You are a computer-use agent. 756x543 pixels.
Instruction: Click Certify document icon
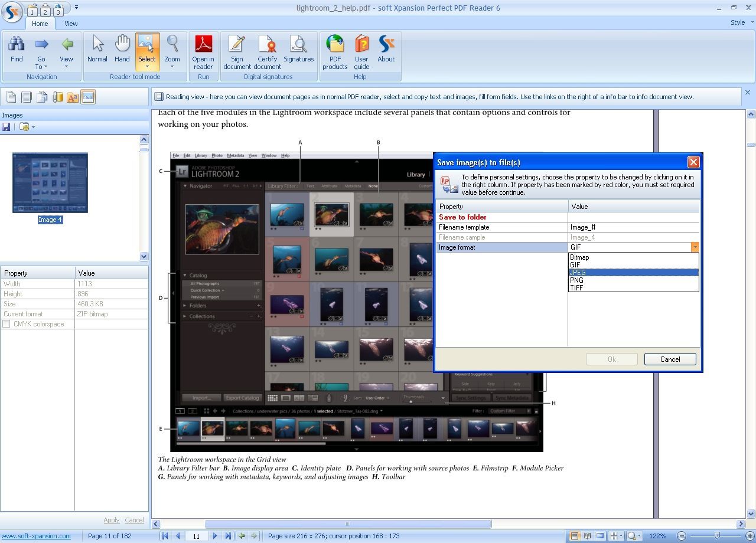pos(268,52)
